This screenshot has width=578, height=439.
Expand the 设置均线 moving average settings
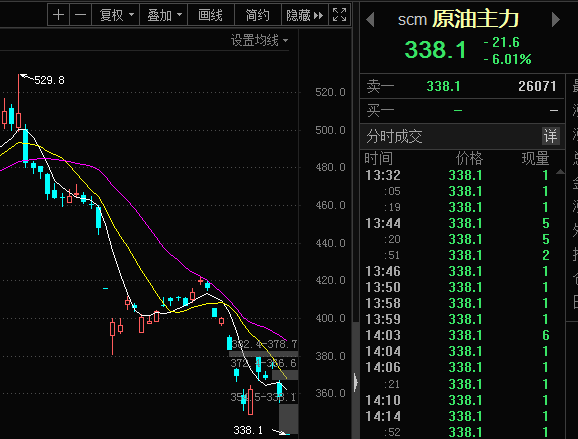(260, 40)
